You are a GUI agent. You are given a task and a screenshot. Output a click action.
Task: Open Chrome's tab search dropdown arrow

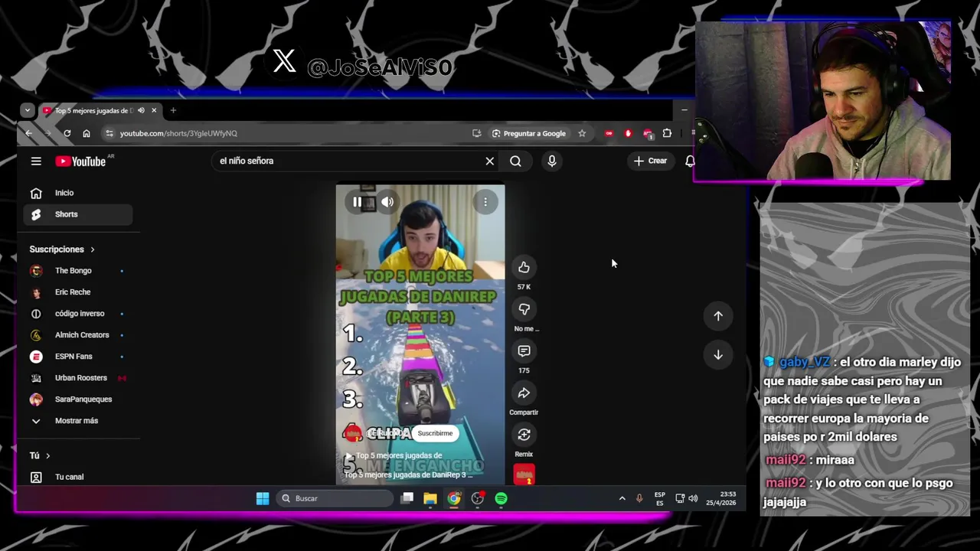point(28,110)
